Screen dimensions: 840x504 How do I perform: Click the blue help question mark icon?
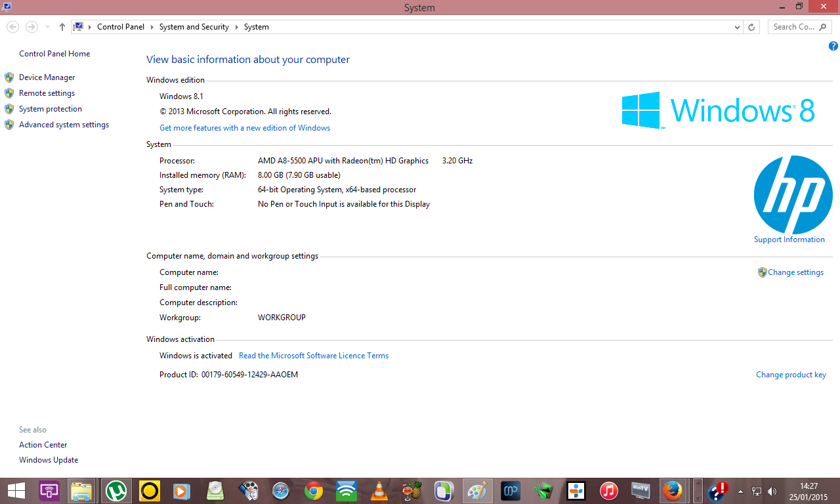point(833,46)
